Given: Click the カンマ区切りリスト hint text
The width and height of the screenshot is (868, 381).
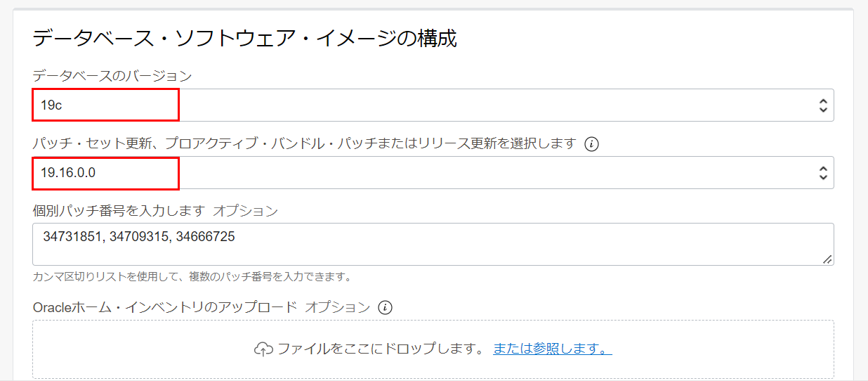Looking at the screenshot, I should (x=191, y=276).
